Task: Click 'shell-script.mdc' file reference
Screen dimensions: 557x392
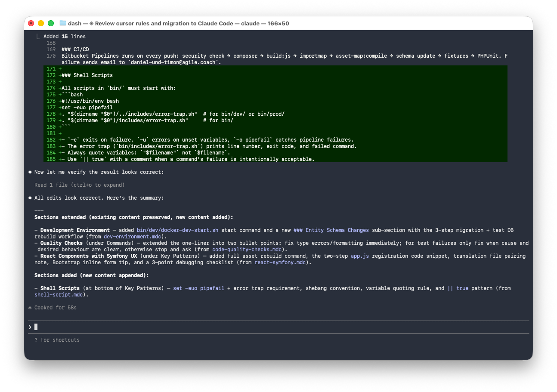Action: tap(59, 295)
